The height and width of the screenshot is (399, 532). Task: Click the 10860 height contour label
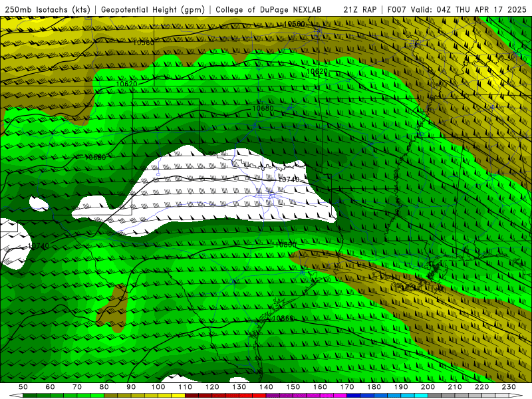[283, 319]
